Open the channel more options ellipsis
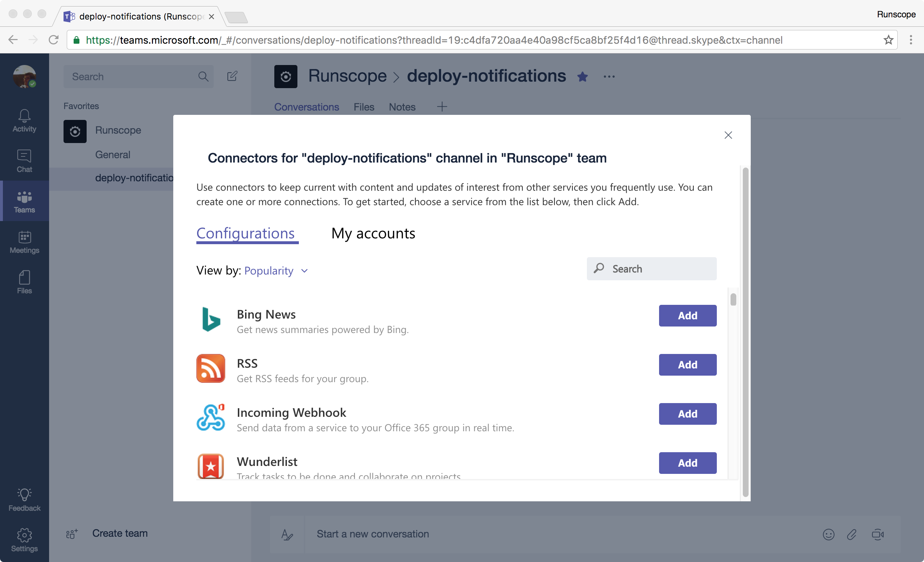This screenshot has width=924, height=562. tap(609, 77)
